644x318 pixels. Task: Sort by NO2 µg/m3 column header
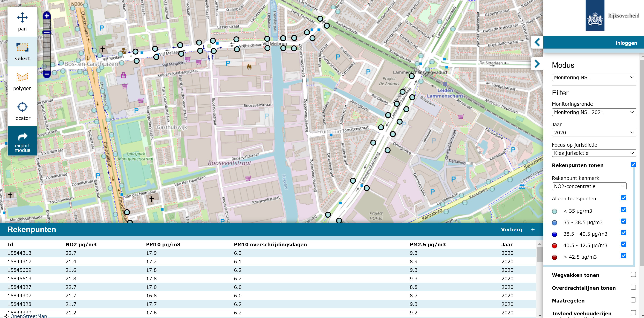pyautogui.click(x=81, y=245)
